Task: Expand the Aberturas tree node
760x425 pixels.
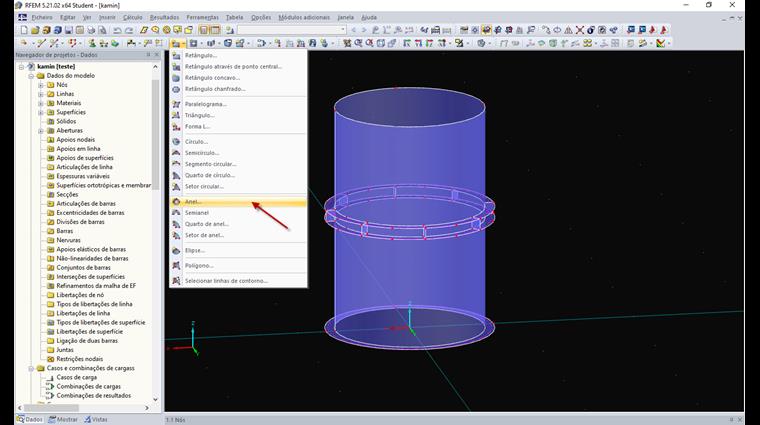Action: point(41,131)
